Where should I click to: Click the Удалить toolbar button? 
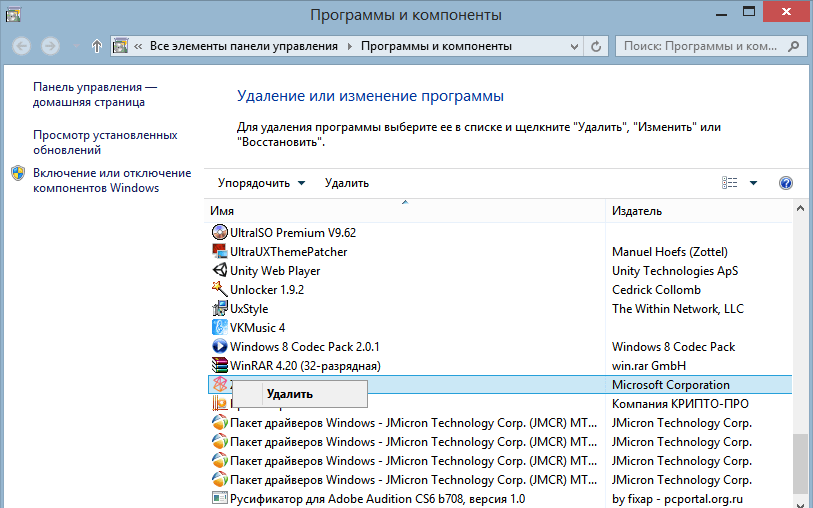pyautogui.click(x=347, y=183)
